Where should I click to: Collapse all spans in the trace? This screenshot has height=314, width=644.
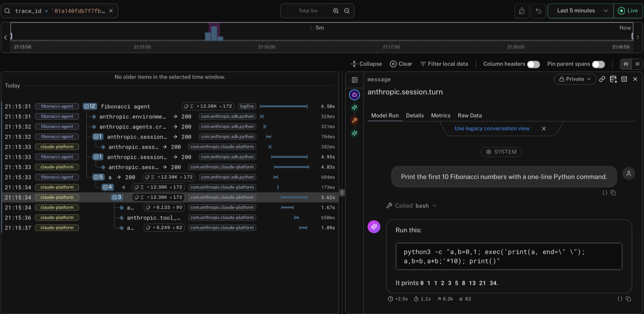click(x=366, y=64)
